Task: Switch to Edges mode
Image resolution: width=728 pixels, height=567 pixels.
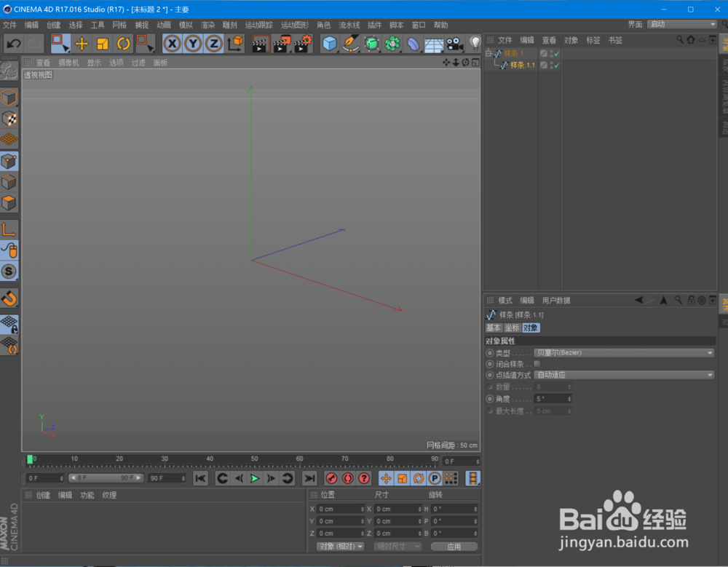Action: [x=9, y=182]
